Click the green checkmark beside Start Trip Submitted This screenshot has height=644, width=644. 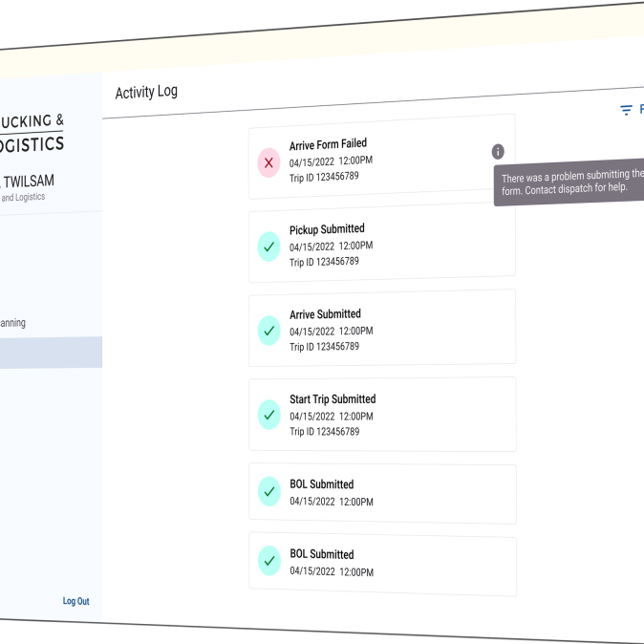(x=268, y=415)
